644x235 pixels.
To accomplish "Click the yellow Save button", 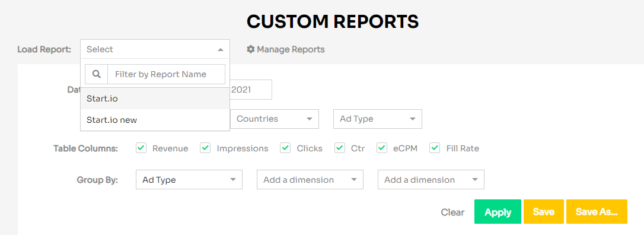I will [x=544, y=212].
